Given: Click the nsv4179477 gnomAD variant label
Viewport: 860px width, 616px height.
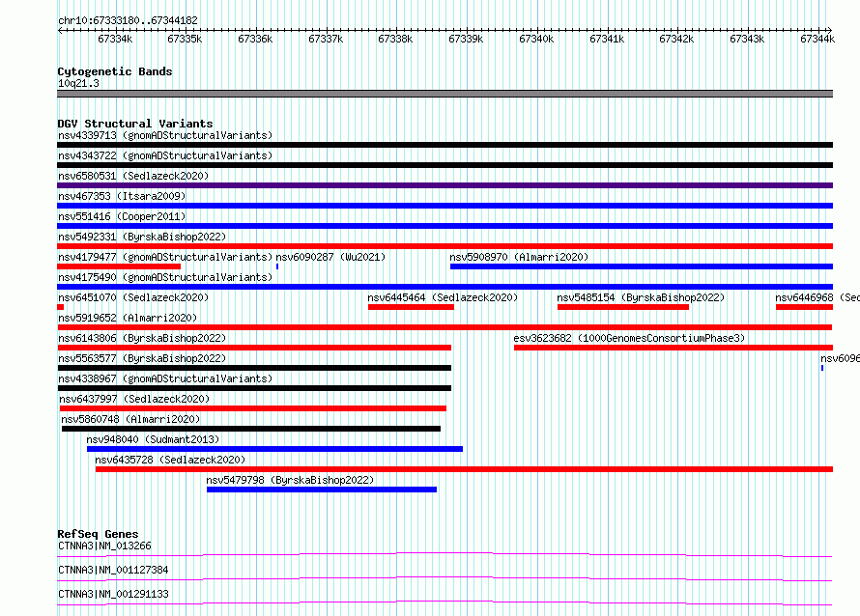Looking at the screenshot, I should pyautogui.click(x=165, y=257).
